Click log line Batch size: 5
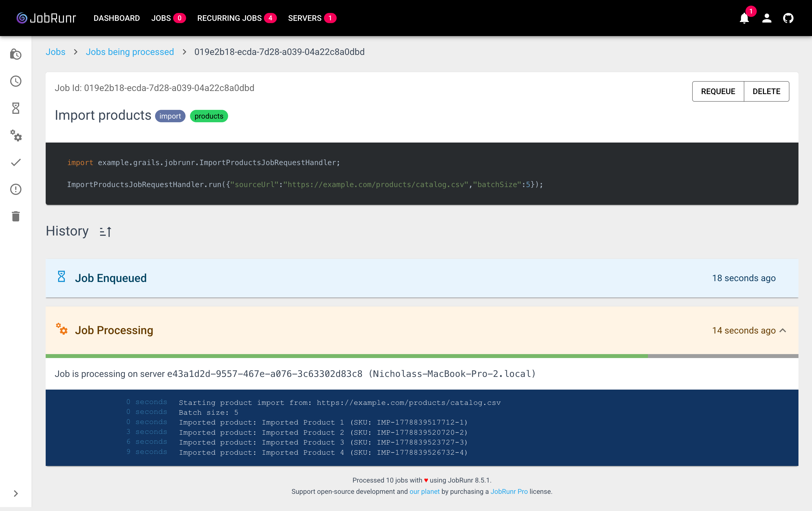 tap(208, 413)
